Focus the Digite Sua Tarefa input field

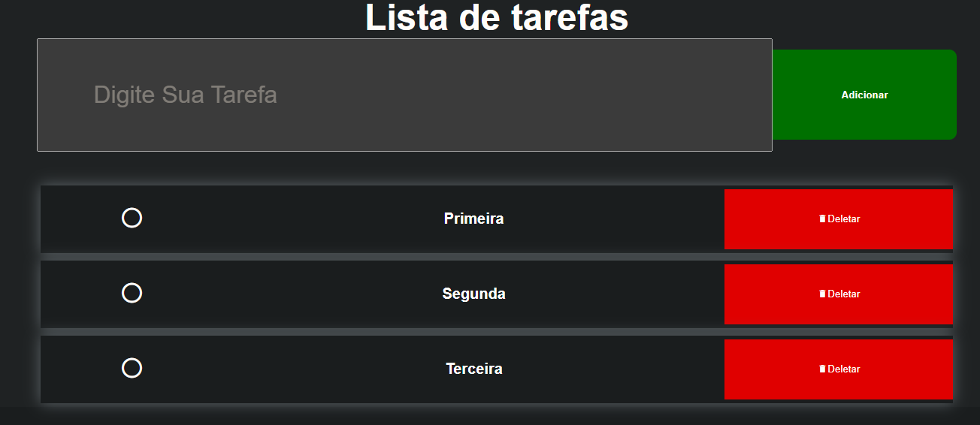(x=404, y=95)
